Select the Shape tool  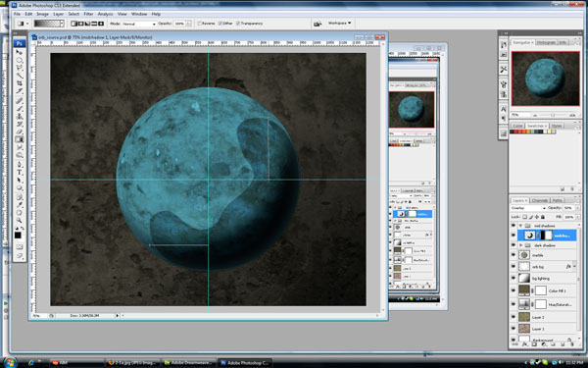[19, 188]
